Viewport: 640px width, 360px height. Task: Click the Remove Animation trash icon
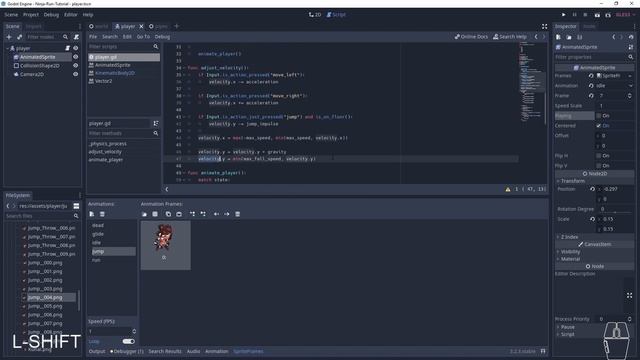102,214
